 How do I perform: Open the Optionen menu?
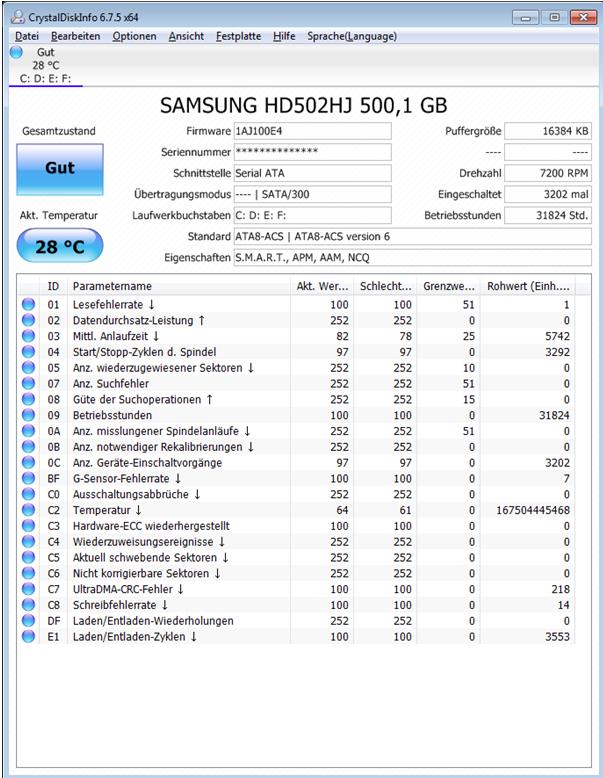click(x=134, y=36)
